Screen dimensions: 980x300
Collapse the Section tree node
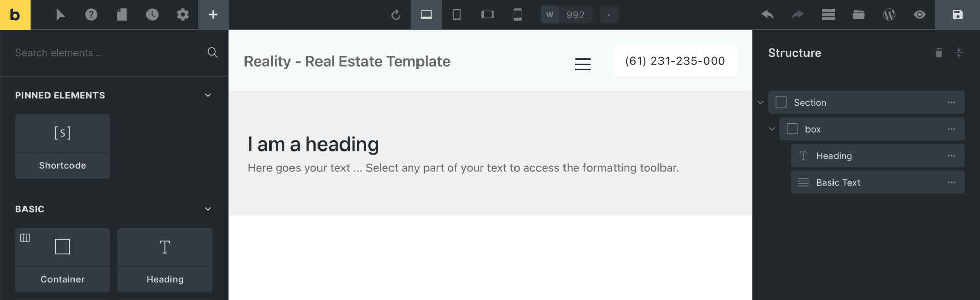coord(761,102)
